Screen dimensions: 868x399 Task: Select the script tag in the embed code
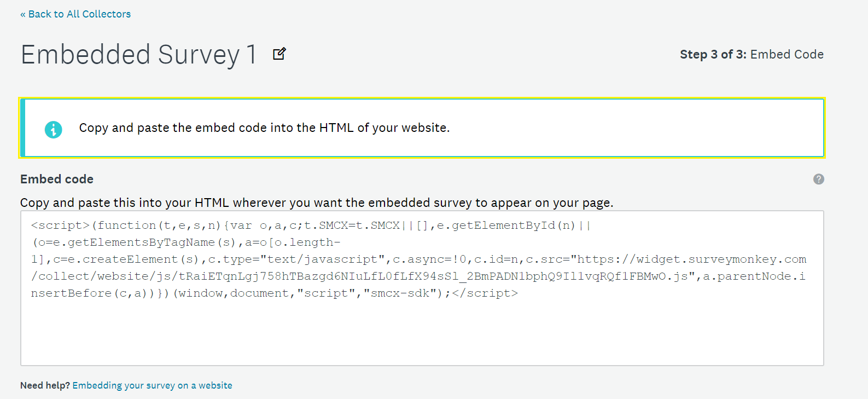point(60,225)
